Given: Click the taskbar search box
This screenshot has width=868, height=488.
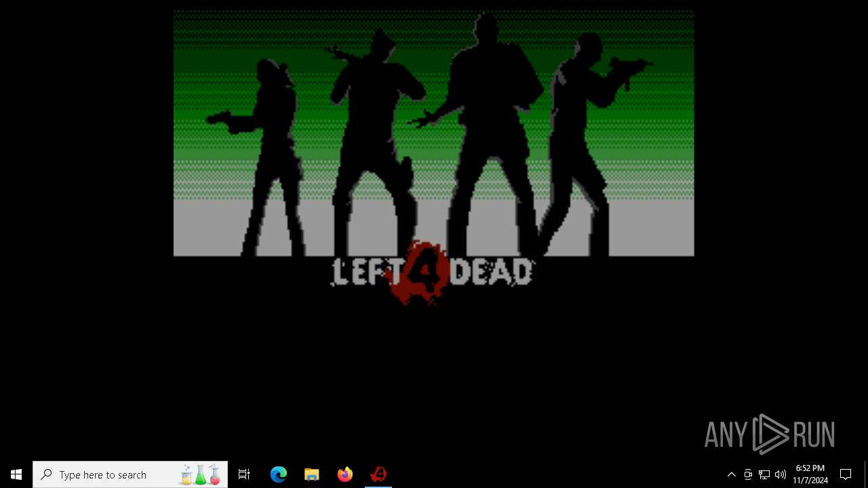Looking at the screenshot, I should (130, 474).
